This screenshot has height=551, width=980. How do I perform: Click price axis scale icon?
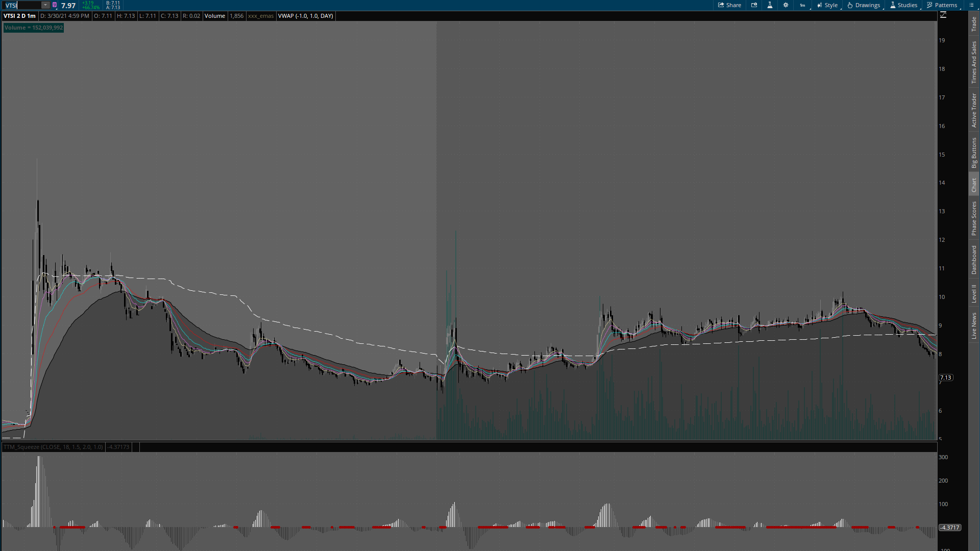click(x=943, y=15)
